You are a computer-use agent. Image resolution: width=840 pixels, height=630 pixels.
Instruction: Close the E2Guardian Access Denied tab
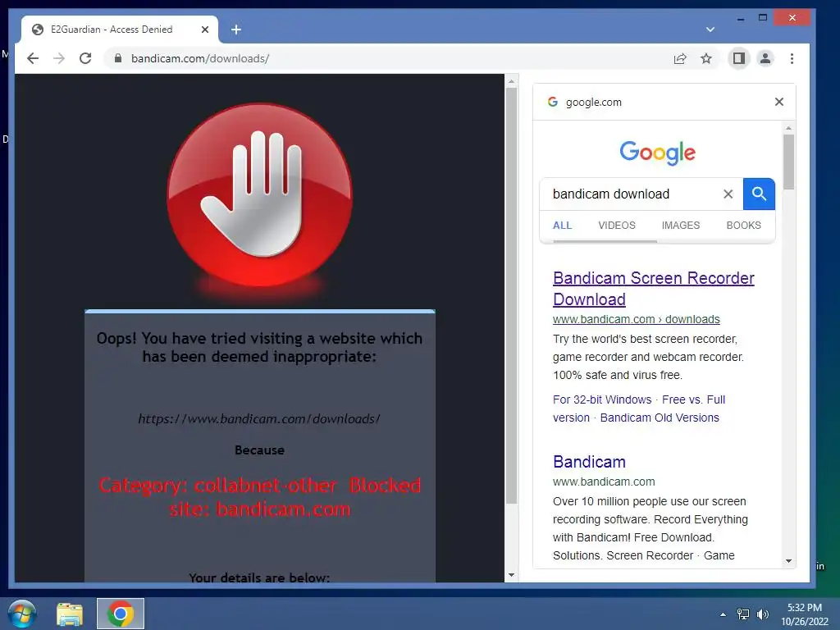click(x=204, y=30)
